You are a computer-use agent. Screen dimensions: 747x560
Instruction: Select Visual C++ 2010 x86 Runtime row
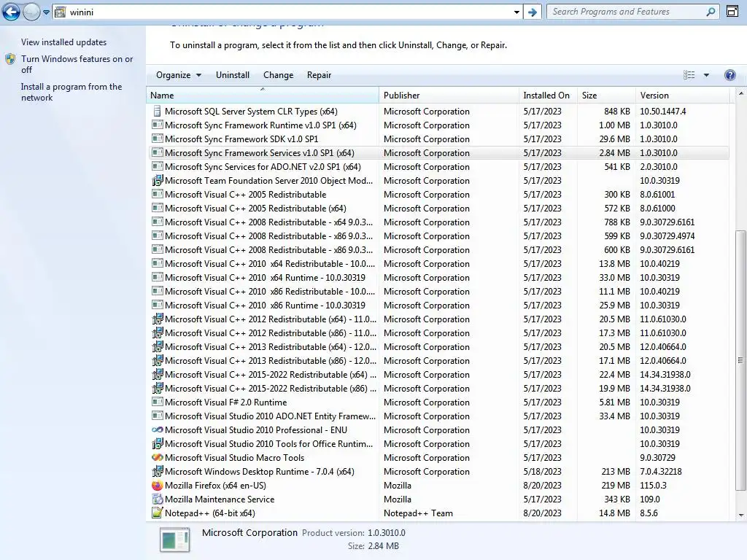coord(438,306)
